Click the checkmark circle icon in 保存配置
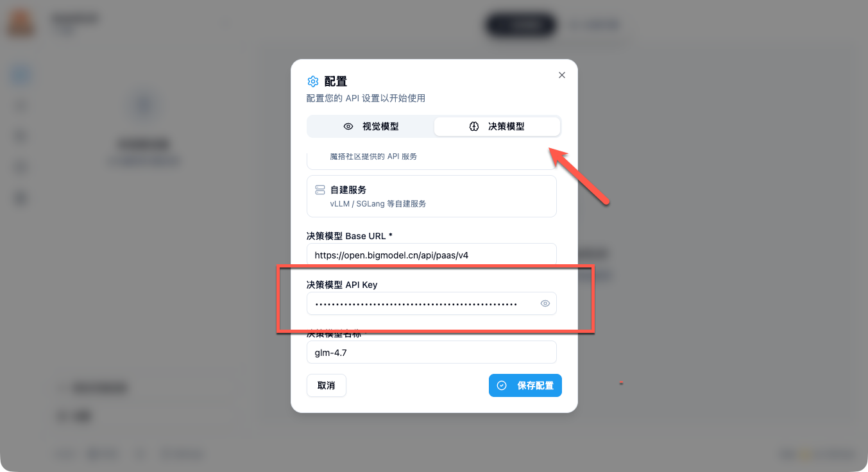The image size is (868, 472). click(x=502, y=385)
